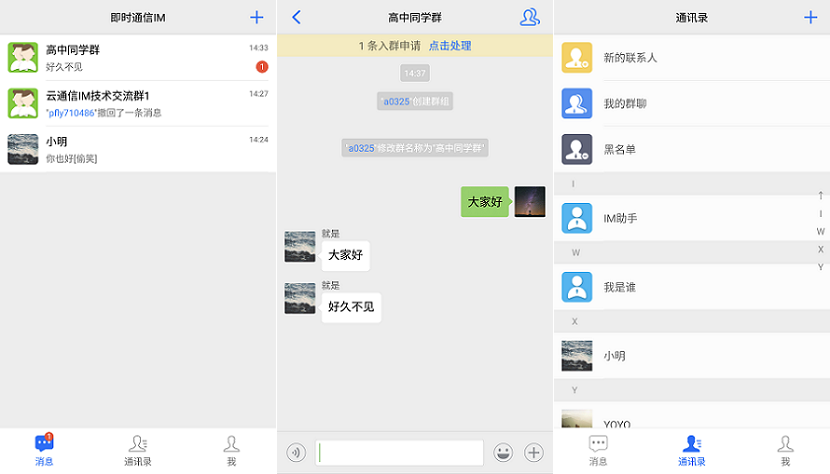Tap the back arrow in chat header
Screen dimensions: 830x474
click(x=296, y=17)
